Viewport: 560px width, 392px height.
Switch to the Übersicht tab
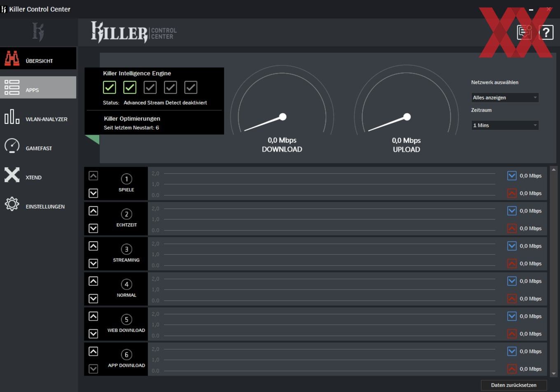[x=38, y=58]
